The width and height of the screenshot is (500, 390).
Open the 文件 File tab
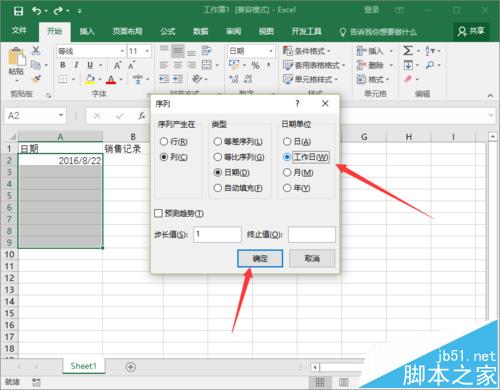(x=19, y=31)
